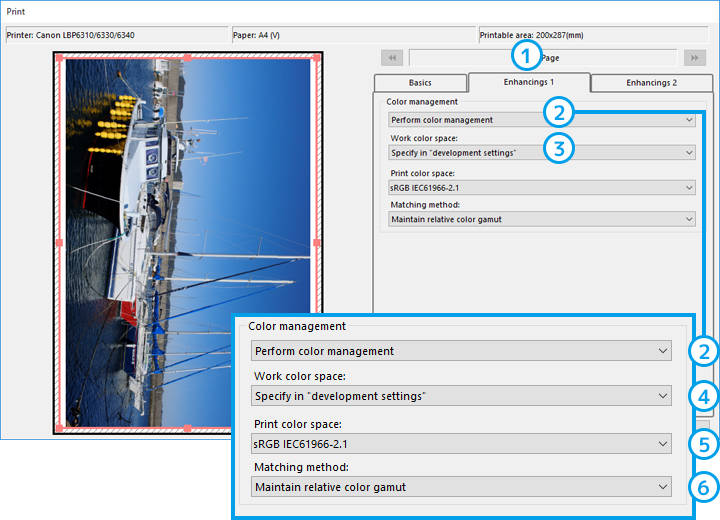Switch to the Basics tab
This screenshot has height=520, width=720.
click(420, 83)
